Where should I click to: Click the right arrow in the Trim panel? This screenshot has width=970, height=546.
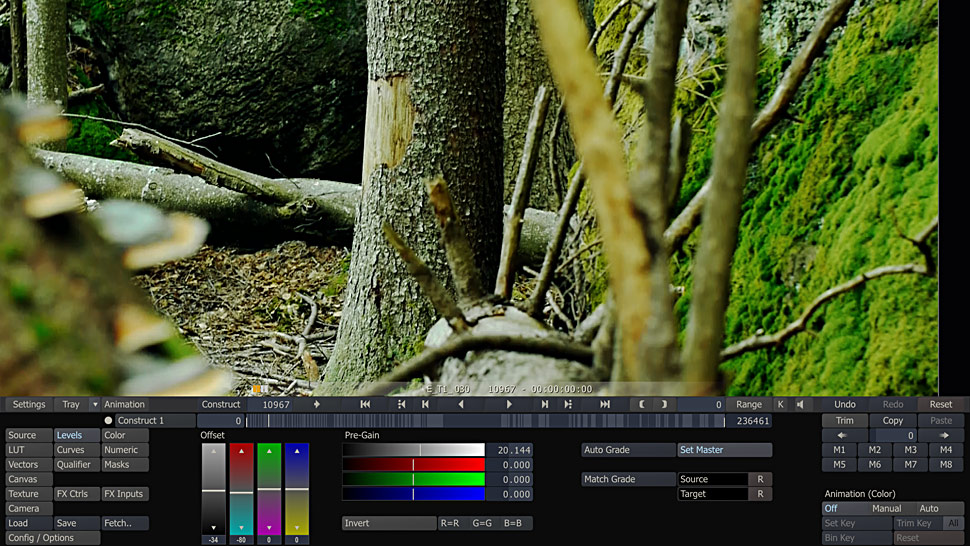945,436
